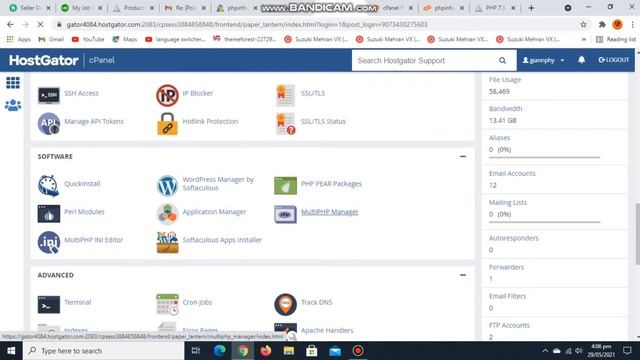Open the cPanel home grid icon

(x=13, y=83)
